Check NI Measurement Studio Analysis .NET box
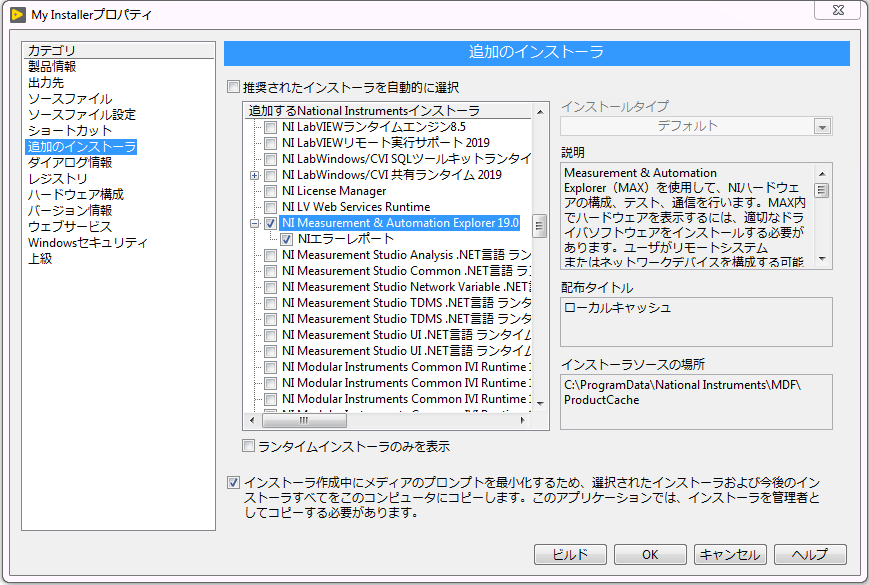Screen dimensions: 869x585 (x=270, y=256)
